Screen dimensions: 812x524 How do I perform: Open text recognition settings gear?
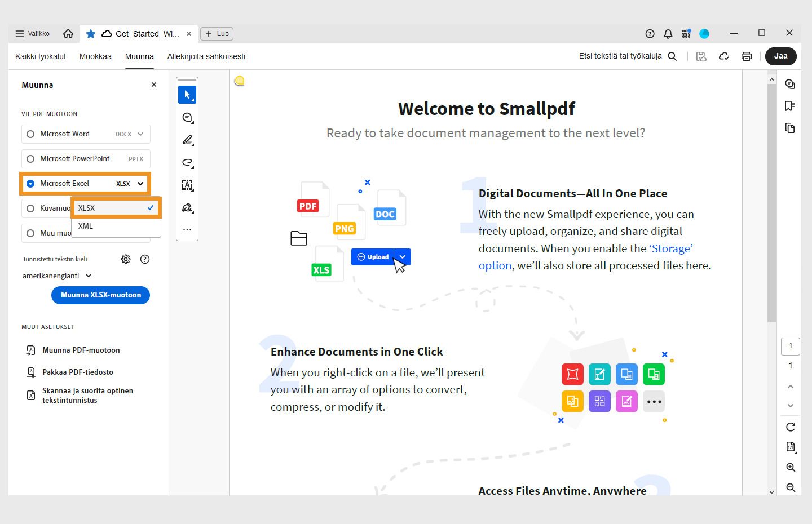[x=126, y=259]
